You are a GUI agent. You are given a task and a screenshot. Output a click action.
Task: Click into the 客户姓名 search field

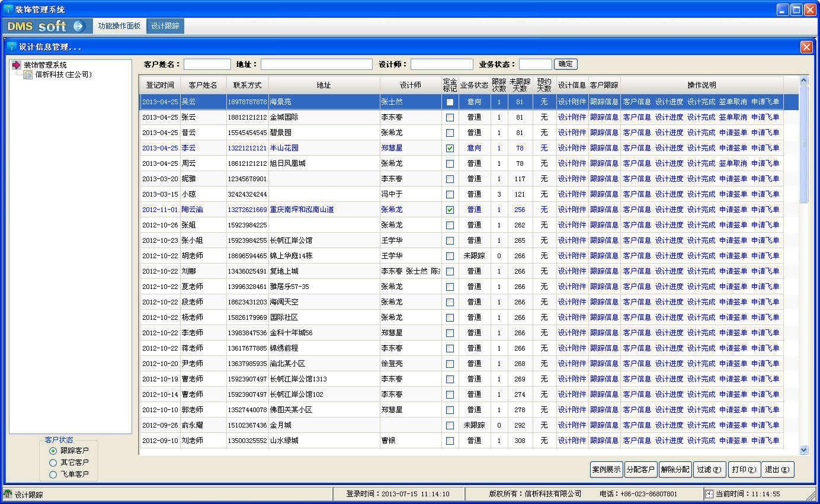pyautogui.click(x=207, y=64)
